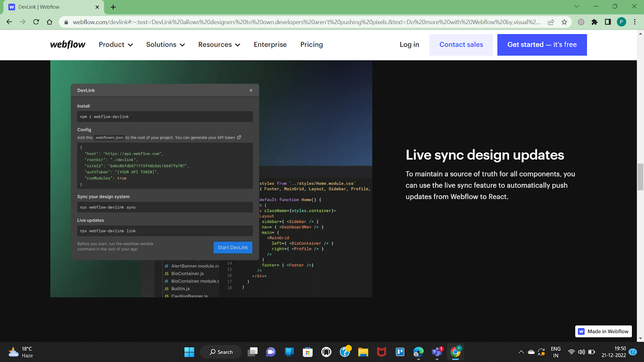Open the browser home page
The height and width of the screenshot is (362, 644).
pos(50,22)
